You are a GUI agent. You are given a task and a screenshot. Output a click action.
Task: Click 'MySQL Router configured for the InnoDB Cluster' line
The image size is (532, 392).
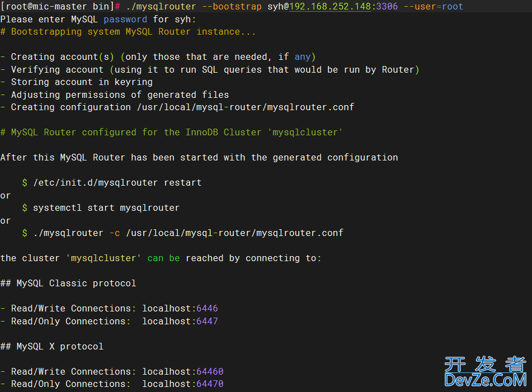(172, 132)
